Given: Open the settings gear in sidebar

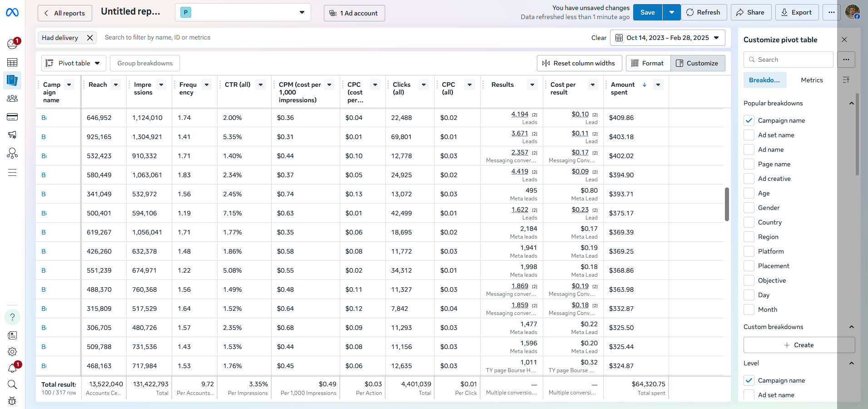Looking at the screenshot, I should (12, 352).
